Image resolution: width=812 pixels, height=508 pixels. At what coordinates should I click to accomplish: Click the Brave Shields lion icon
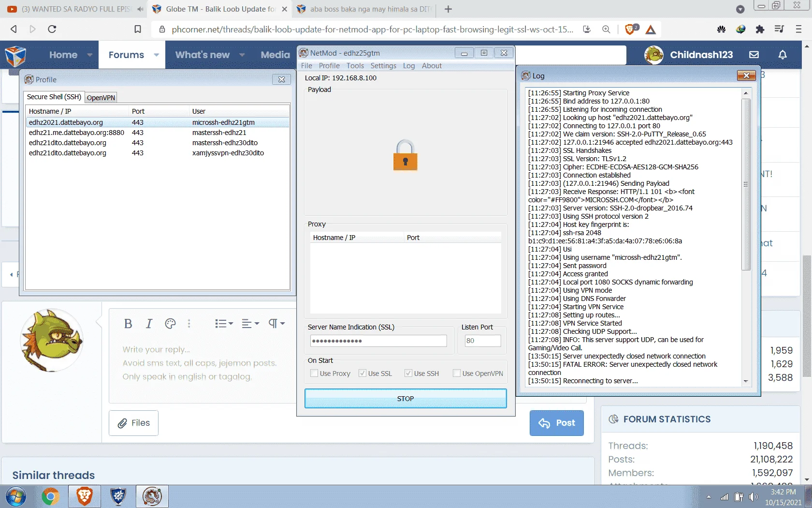click(x=630, y=29)
